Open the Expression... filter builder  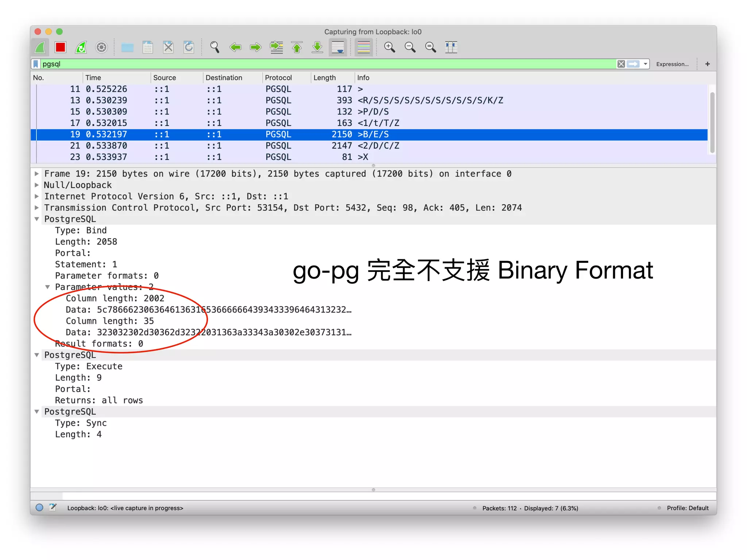click(x=672, y=64)
